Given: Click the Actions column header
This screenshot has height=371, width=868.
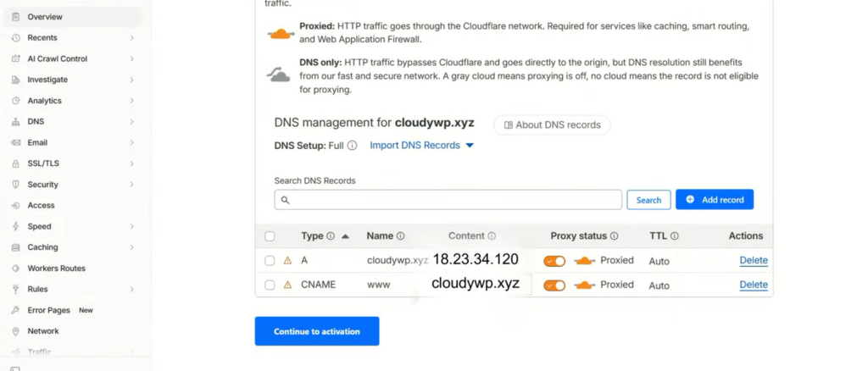Looking at the screenshot, I should click(746, 236).
